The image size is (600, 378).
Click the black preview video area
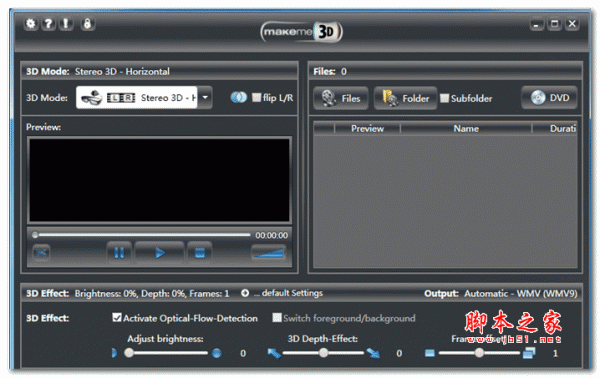pyautogui.click(x=160, y=180)
